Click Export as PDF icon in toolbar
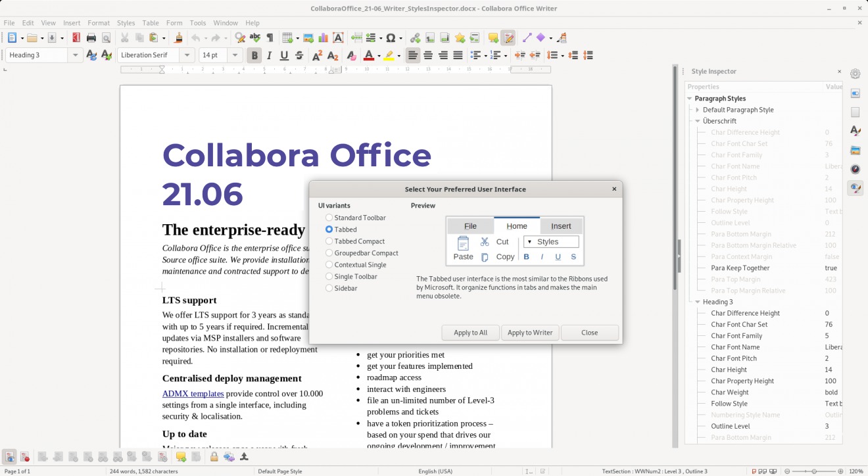868x476 pixels. tap(76, 38)
